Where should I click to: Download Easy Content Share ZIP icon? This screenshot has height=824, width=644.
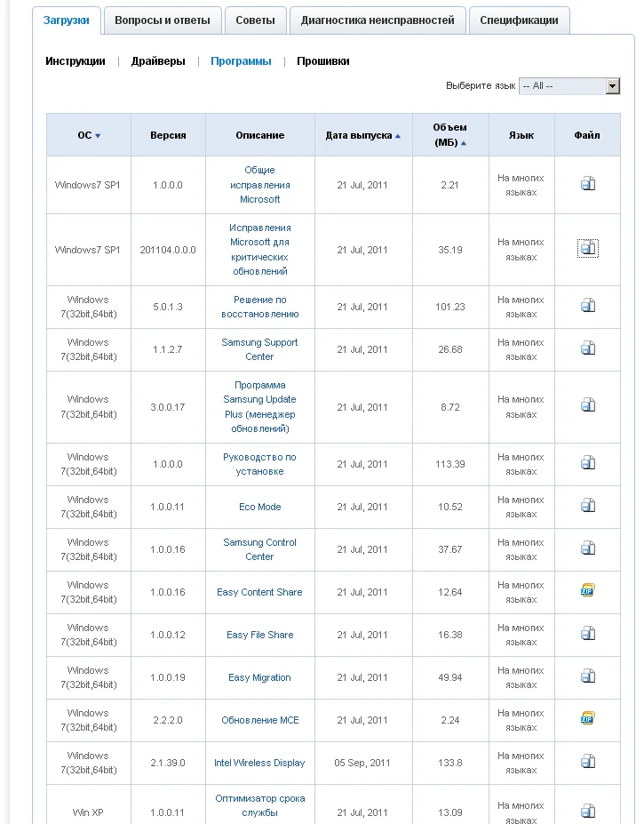pyautogui.click(x=588, y=590)
